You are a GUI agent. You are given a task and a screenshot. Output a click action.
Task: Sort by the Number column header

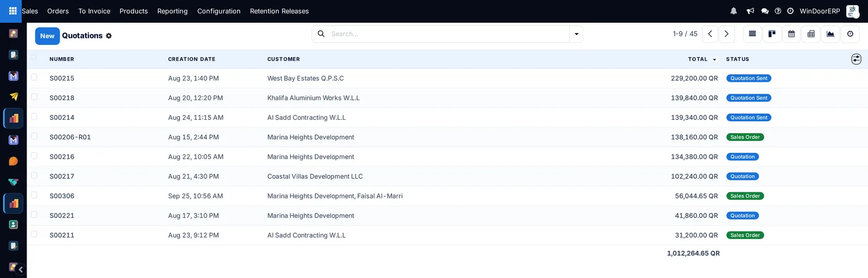point(62,59)
